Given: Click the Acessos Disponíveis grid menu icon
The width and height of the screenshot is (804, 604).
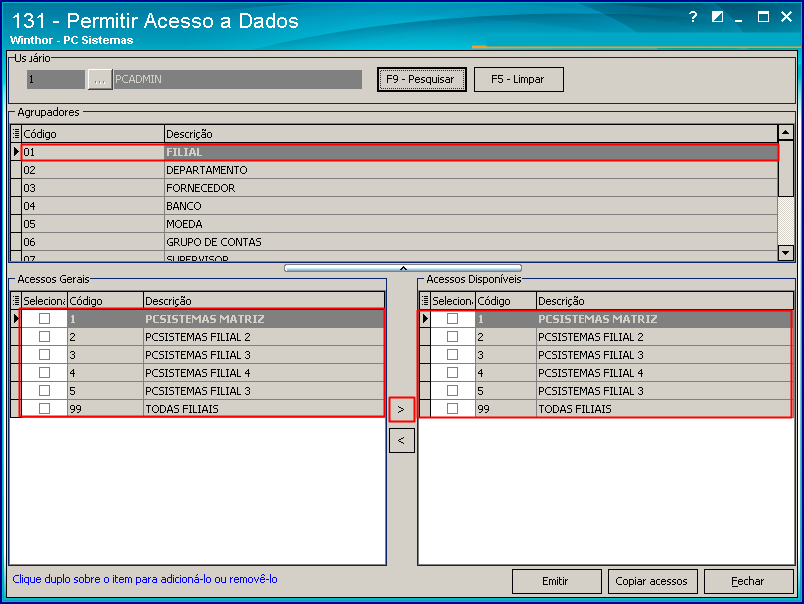Looking at the screenshot, I should [x=425, y=300].
